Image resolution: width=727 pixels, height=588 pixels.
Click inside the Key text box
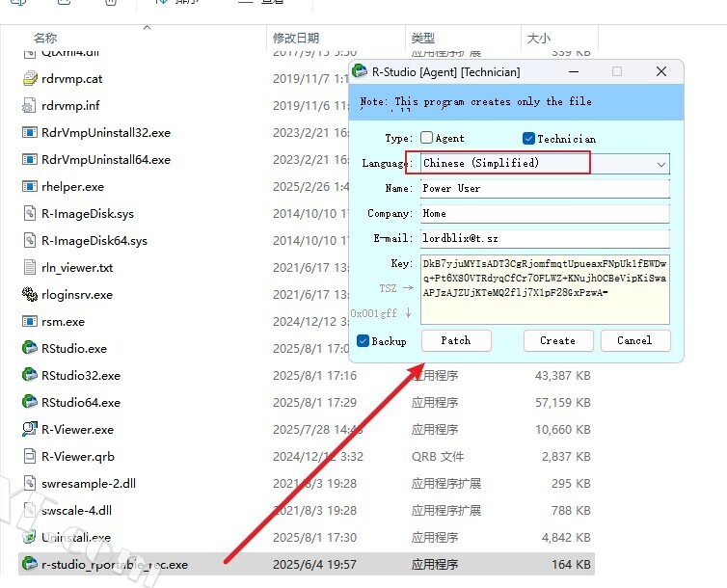(545, 289)
